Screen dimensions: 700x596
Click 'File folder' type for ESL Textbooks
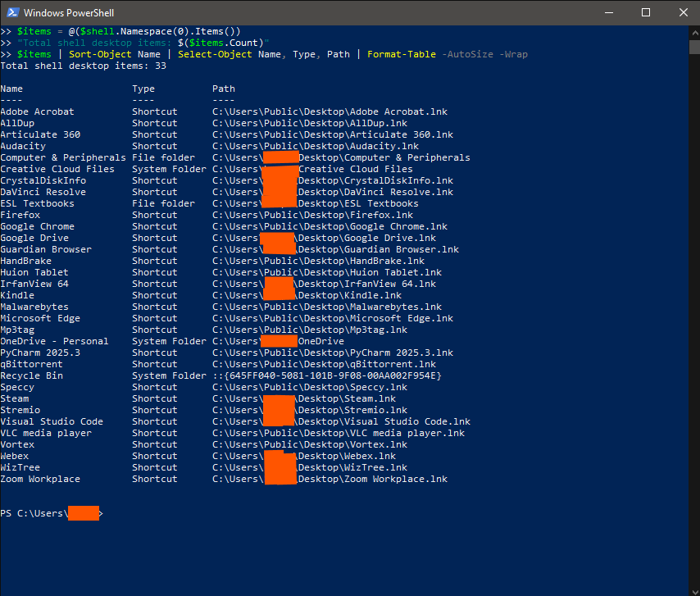point(163,203)
